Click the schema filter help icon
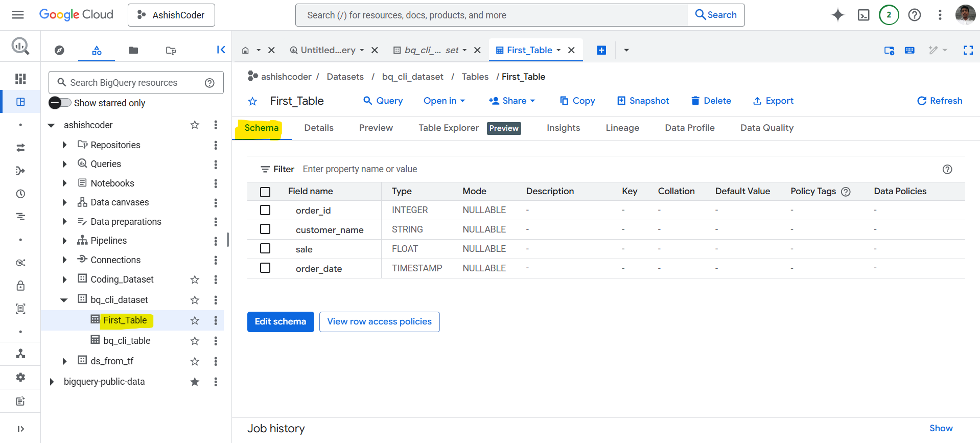The image size is (980, 443). click(x=947, y=169)
